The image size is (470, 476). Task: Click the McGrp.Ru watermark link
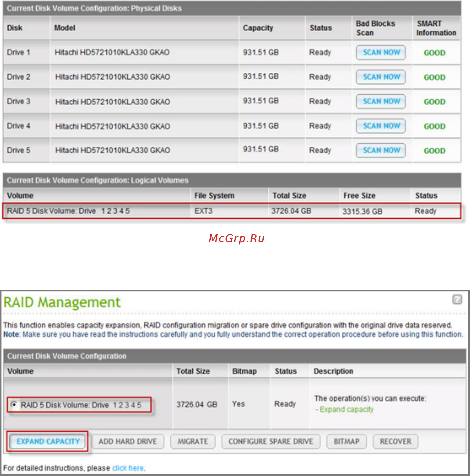coord(237,239)
